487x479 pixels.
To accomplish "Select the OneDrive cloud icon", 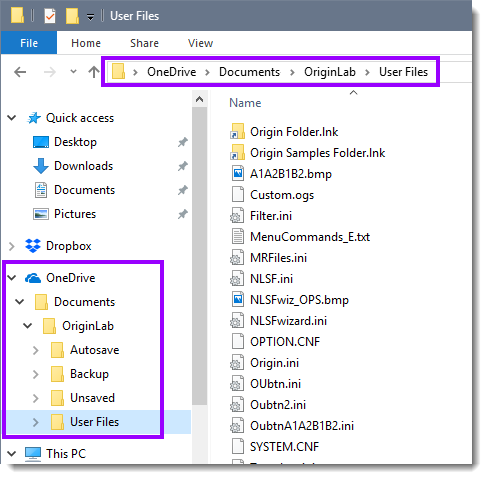I will 33,278.
